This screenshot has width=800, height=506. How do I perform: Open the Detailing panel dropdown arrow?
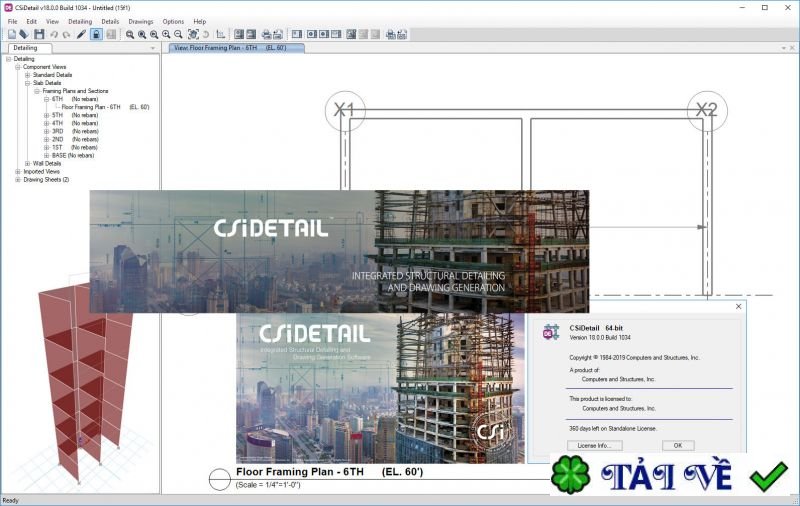coord(152,48)
